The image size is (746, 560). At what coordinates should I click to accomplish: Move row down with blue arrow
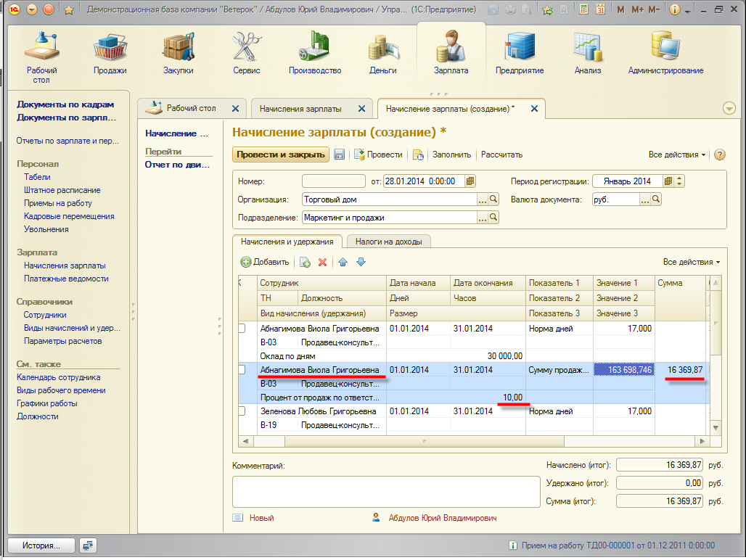(361, 262)
